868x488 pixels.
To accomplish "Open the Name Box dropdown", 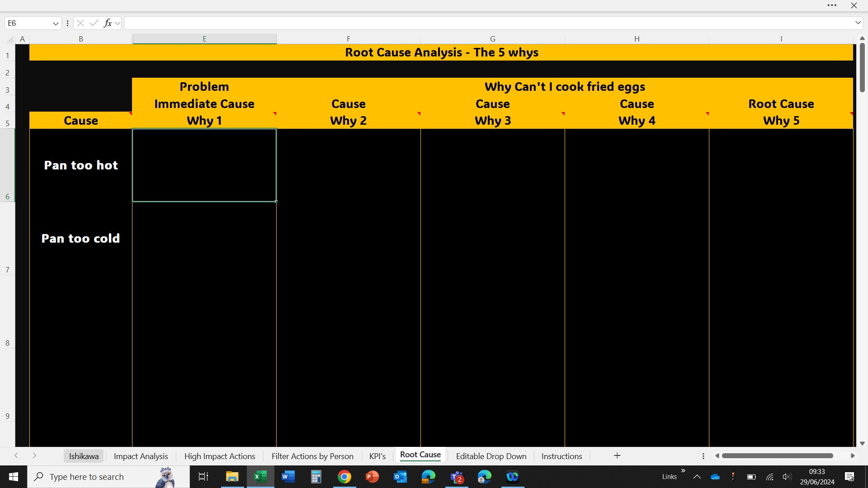I will point(55,23).
